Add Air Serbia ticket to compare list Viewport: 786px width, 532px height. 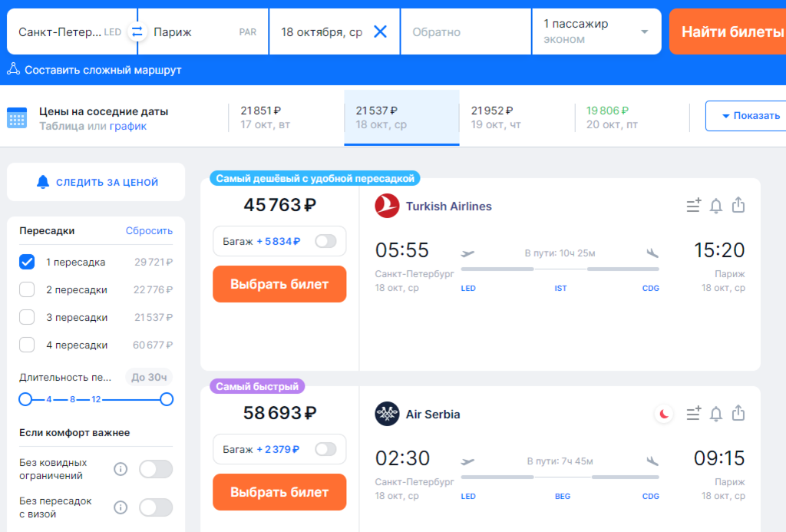tap(694, 414)
